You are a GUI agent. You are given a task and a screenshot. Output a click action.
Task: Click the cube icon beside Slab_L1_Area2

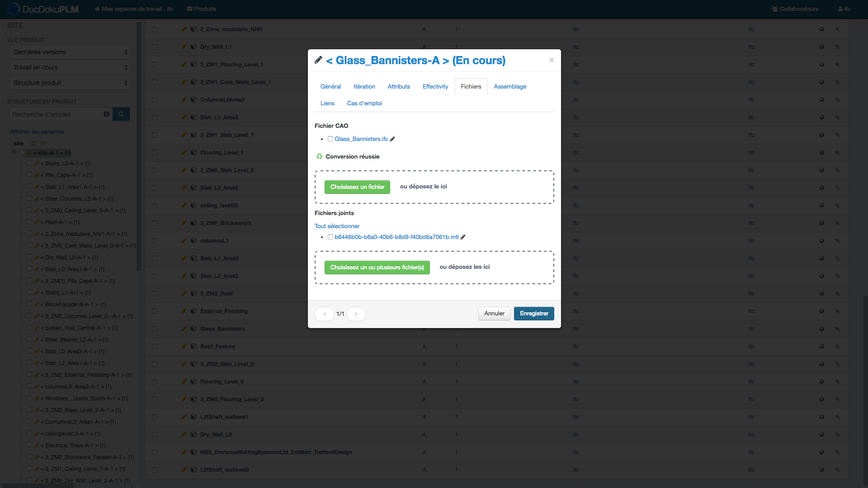pyautogui.click(x=193, y=117)
